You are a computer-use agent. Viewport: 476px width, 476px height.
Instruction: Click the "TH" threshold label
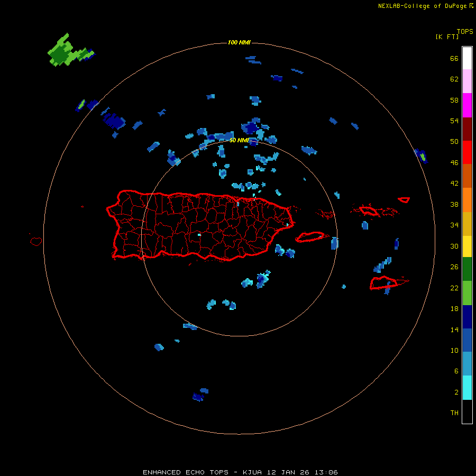[454, 413]
